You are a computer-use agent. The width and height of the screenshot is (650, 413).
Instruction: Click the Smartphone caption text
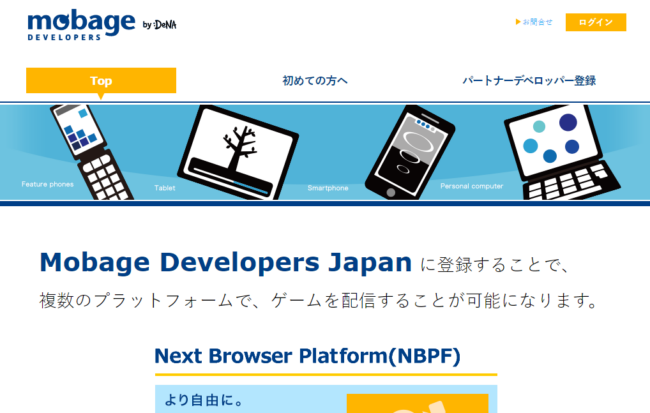327,188
